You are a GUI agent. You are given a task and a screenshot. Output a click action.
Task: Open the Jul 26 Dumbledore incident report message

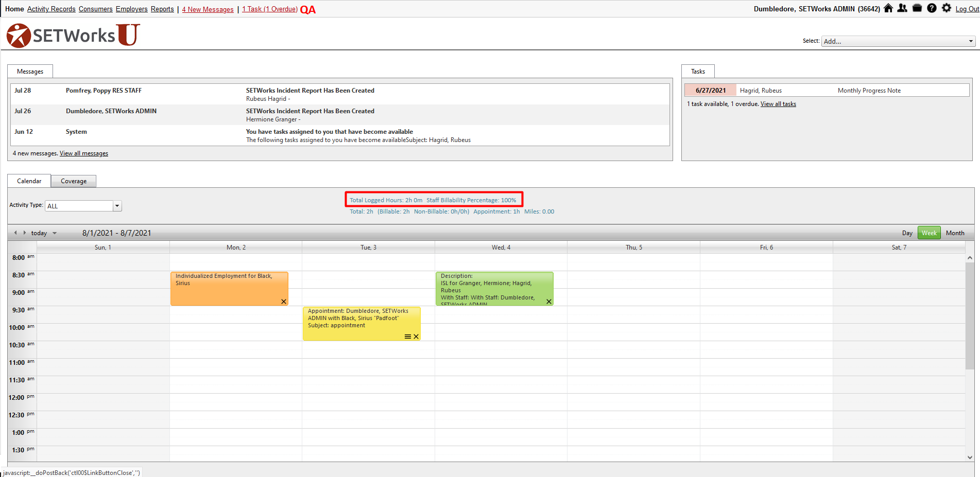[340, 115]
